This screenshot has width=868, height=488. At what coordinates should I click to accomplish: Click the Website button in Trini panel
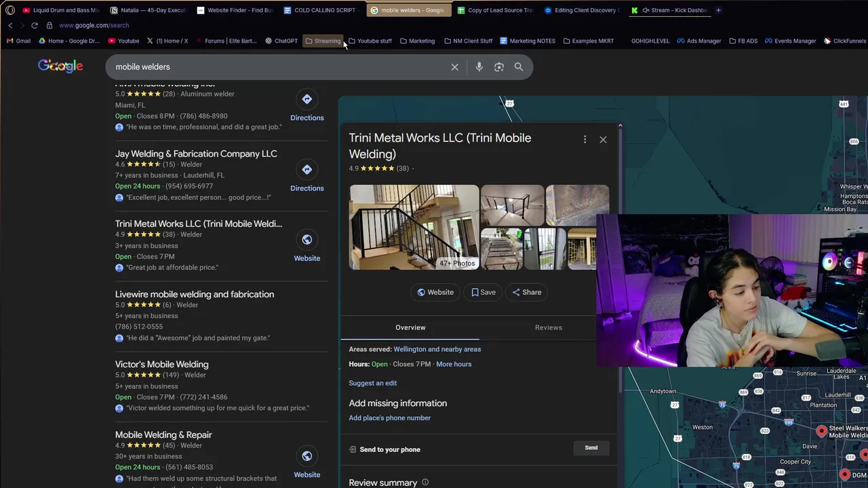pos(435,292)
